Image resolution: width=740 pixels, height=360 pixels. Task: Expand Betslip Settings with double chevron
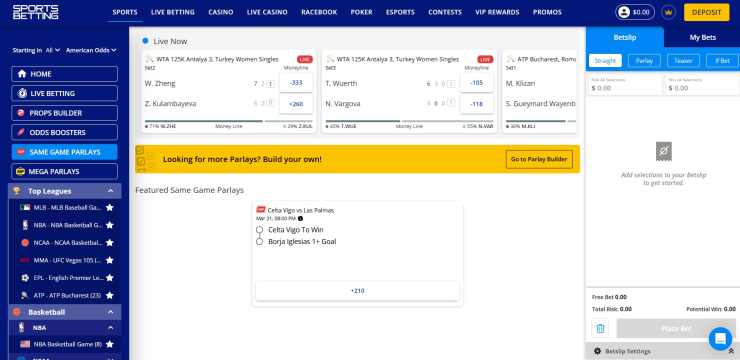point(732,351)
